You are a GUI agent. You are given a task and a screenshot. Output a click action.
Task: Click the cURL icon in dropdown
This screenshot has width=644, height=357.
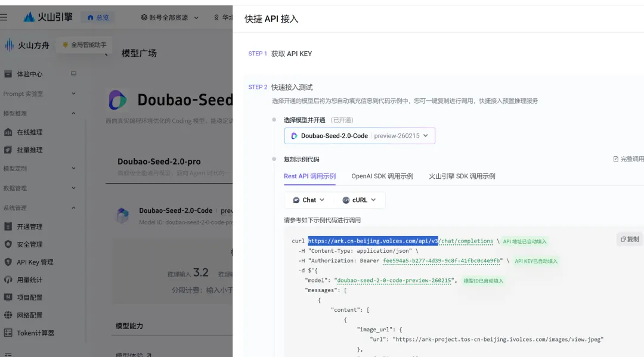tap(346, 200)
